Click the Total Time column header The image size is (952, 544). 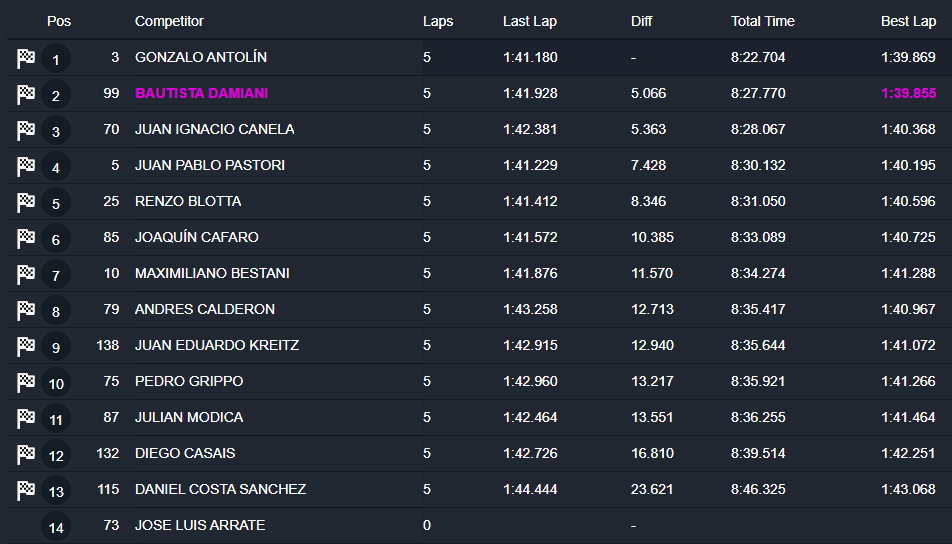763,21
